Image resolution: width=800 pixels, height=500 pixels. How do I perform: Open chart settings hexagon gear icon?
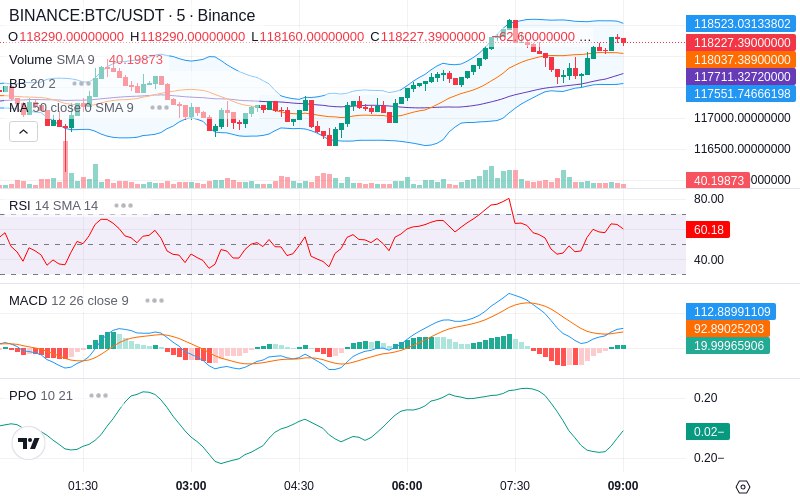[x=743, y=487]
